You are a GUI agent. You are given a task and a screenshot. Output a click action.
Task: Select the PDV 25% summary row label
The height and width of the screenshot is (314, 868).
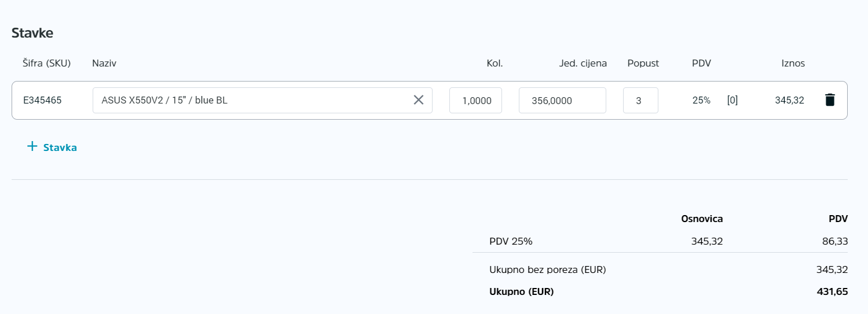(x=511, y=241)
